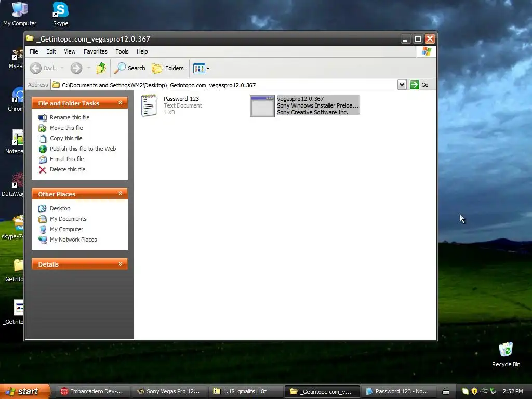The width and height of the screenshot is (532, 399).
Task: Open the Help menu
Action: (x=142, y=51)
